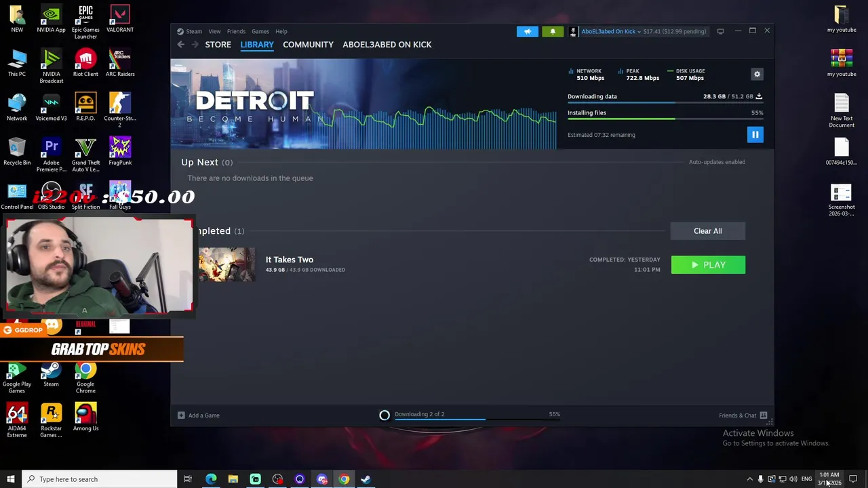Open Rockstar Games Launcher desktop icon
868x488 pixels.
[x=52, y=420]
